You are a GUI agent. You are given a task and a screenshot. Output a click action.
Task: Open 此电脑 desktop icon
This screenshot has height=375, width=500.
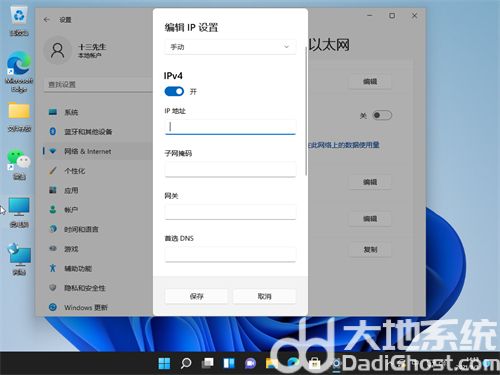tap(19, 212)
